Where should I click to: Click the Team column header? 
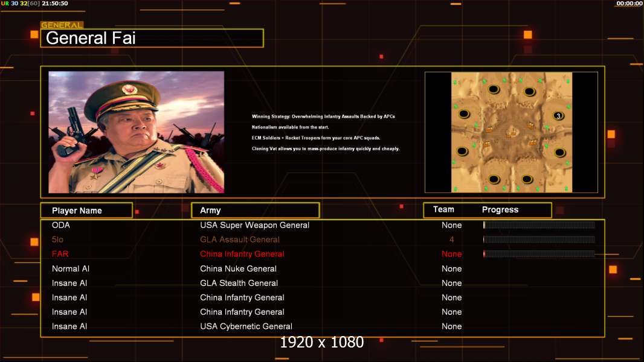[x=443, y=209]
